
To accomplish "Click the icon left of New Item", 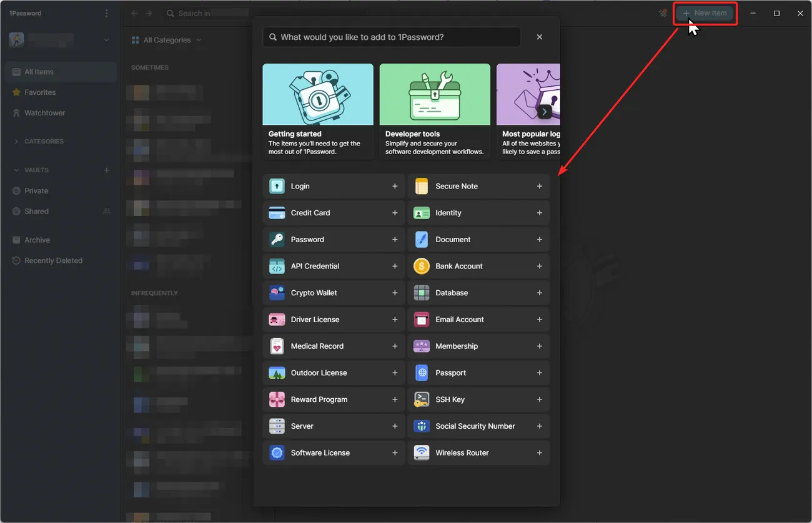I will pyautogui.click(x=663, y=13).
